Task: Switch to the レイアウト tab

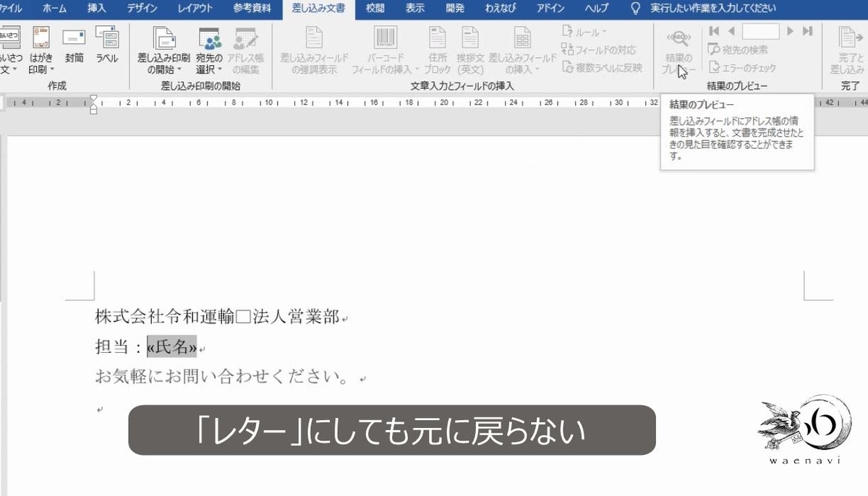Action: pos(195,9)
